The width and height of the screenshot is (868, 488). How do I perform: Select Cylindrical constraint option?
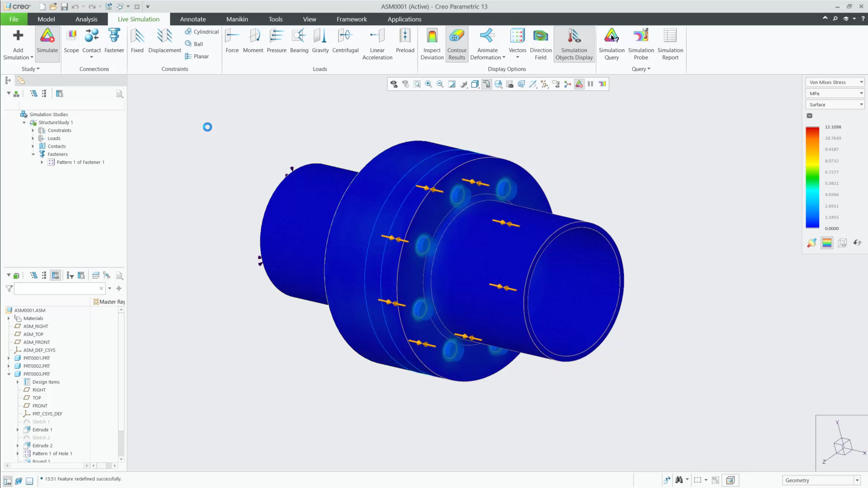(202, 32)
